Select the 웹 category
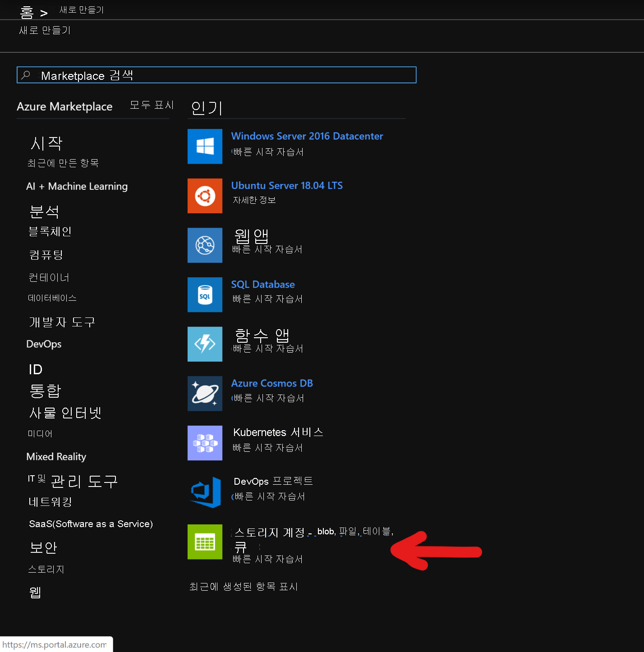This screenshot has width=644, height=652. tap(35, 592)
